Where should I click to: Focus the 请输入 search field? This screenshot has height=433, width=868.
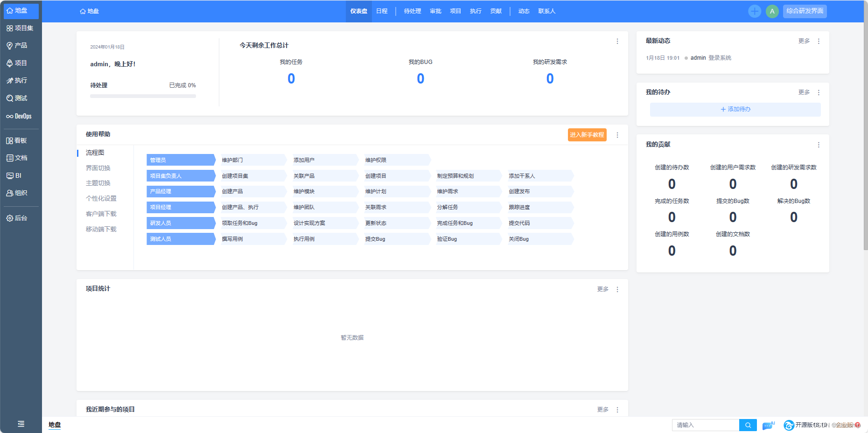(706, 425)
